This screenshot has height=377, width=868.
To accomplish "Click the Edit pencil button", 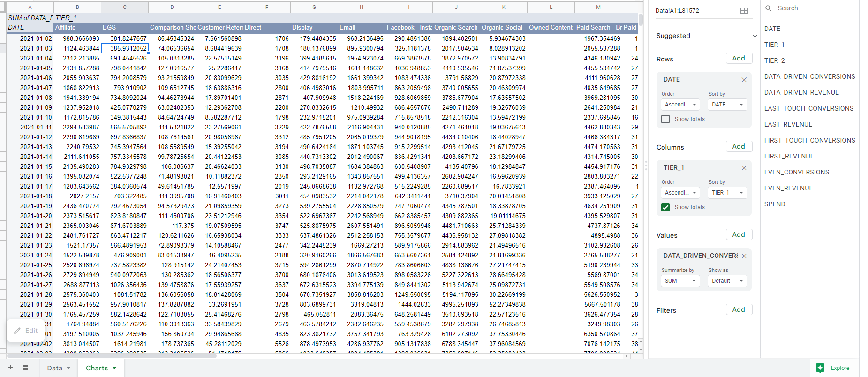I will point(26,331).
